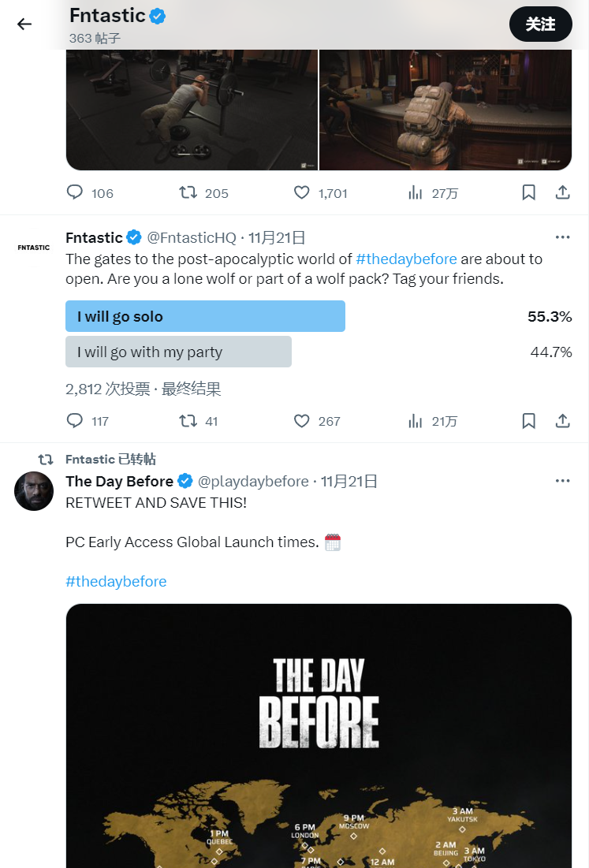Select 'I will go with my party' option
589x868 pixels.
[x=178, y=352]
